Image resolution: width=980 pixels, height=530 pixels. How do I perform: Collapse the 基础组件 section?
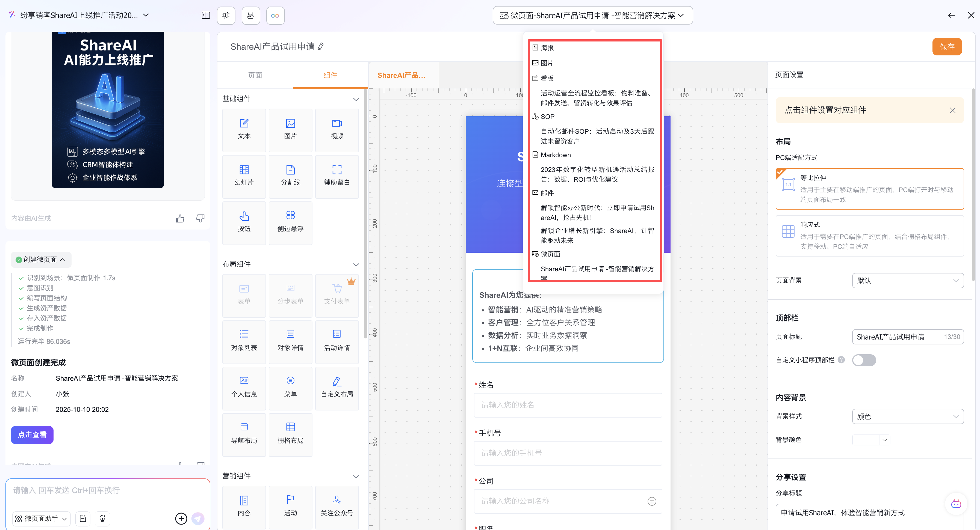pos(356,99)
